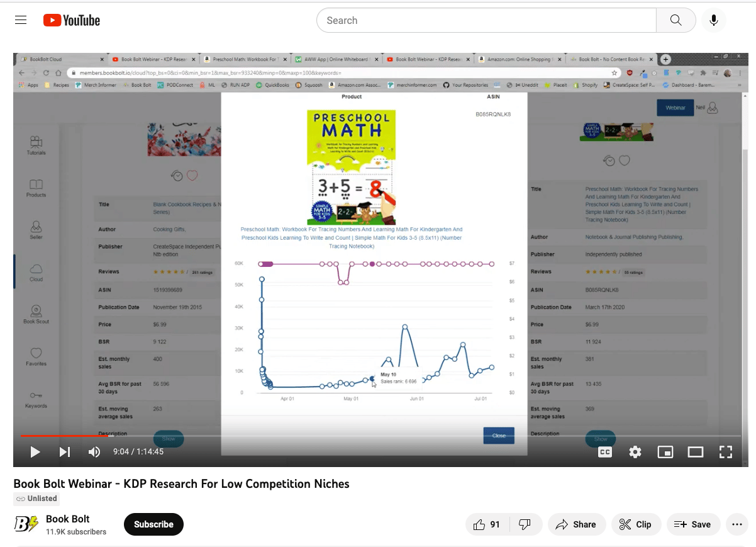Switch to the Preschool Math Workbook browser tab
756x547 pixels.
click(x=244, y=59)
